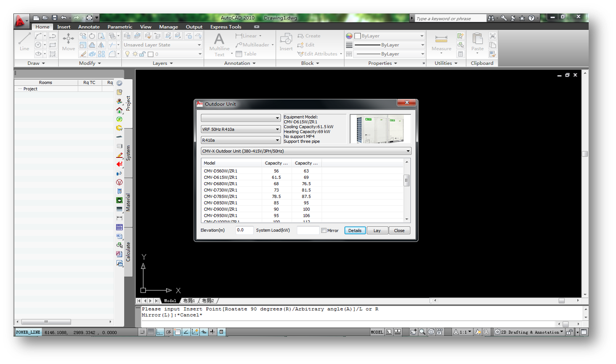
Task: Click the Match Properties icon in Clipboard
Action: coord(493,54)
